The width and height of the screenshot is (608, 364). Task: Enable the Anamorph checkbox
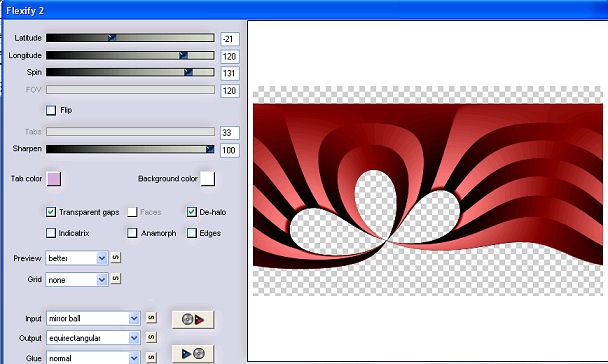point(132,233)
